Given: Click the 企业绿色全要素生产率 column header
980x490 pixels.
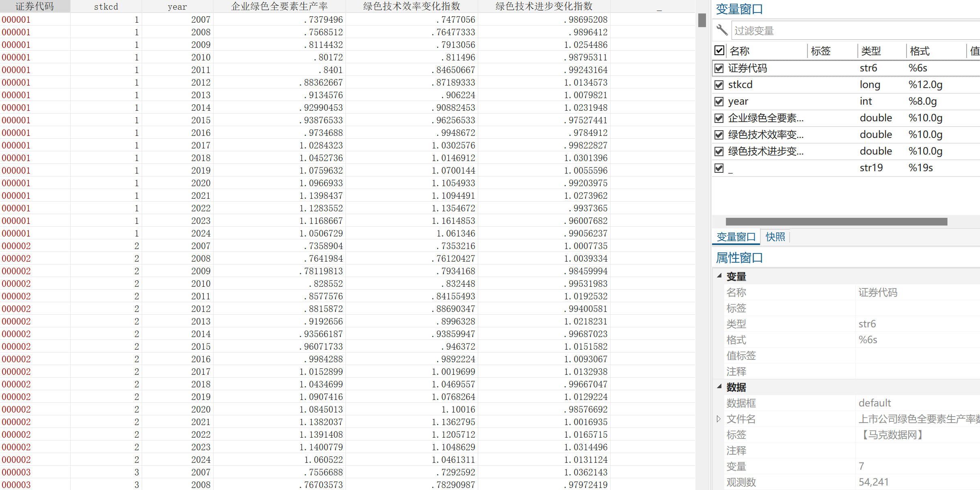Looking at the screenshot, I should (279, 6).
